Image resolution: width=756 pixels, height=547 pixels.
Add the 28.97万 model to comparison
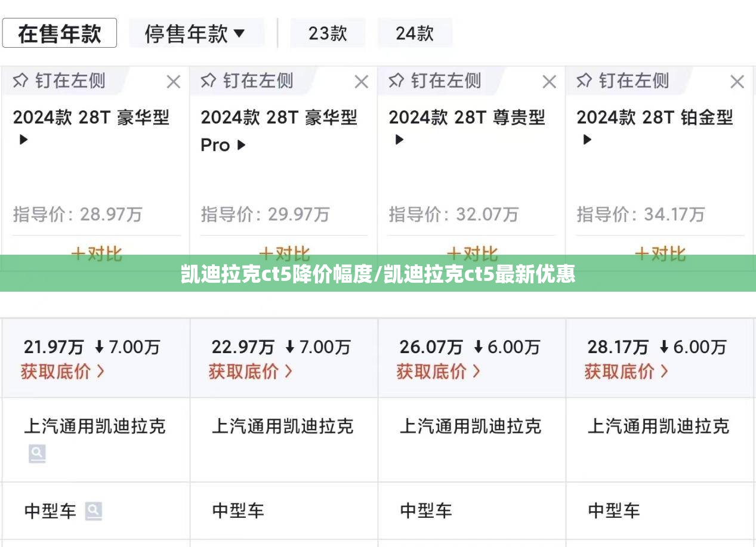click(96, 253)
